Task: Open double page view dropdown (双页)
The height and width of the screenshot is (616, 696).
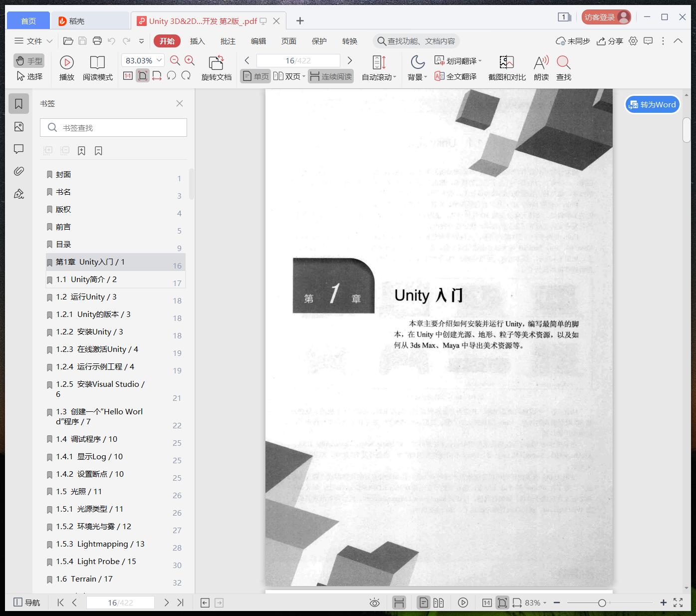Action: click(289, 76)
